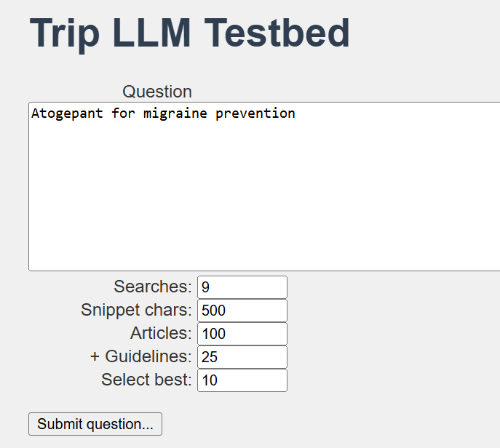Select the Select best input field
Viewport: 500px width, 448px height.
tap(242, 380)
